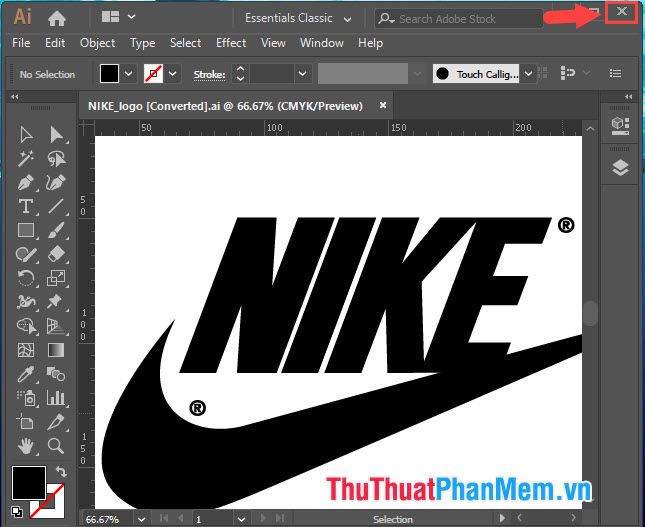Image resolution: width=645 pixels, height=527 pixels.
Task: Select the Eraser tool
Action: 56,254
